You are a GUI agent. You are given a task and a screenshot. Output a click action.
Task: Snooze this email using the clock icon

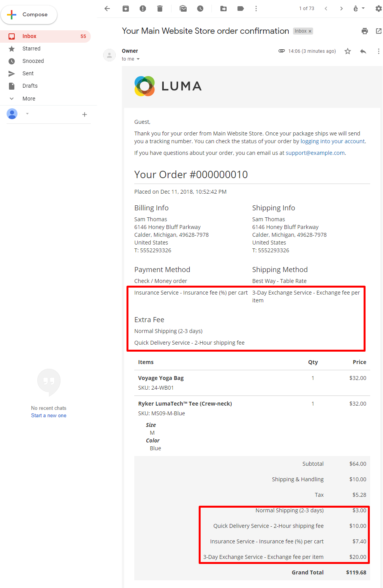point(200,9)
